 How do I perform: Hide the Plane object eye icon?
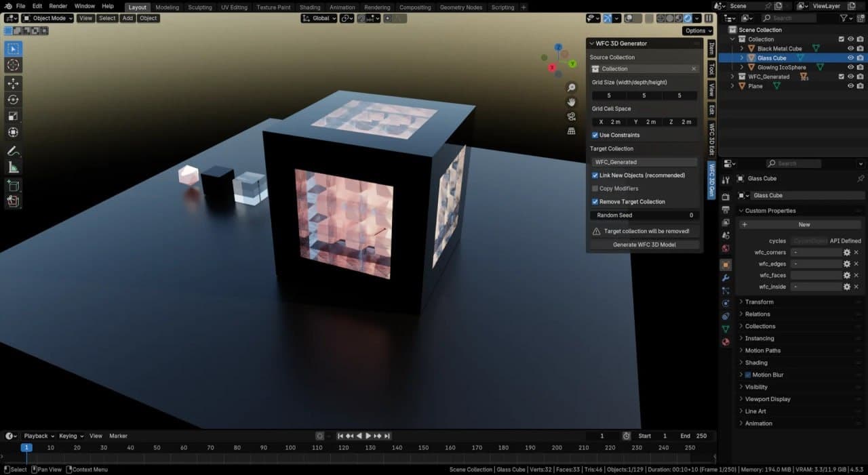tap(850, 86)
